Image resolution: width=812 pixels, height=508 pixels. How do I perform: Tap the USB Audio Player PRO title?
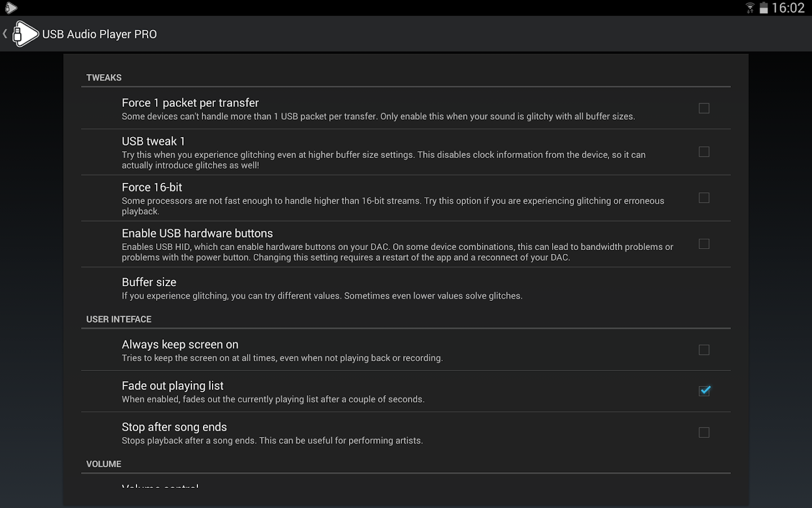point(99,34)
